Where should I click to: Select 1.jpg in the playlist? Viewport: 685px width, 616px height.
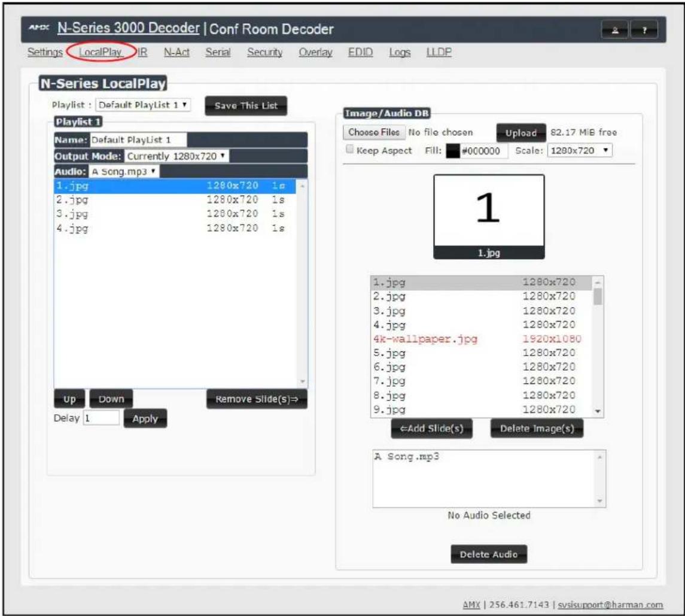click(175, 186)
